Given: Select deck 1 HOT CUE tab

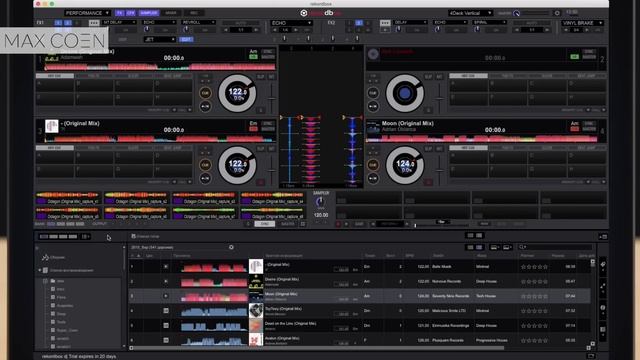Looking at the screenshot, I should [55, 76].
